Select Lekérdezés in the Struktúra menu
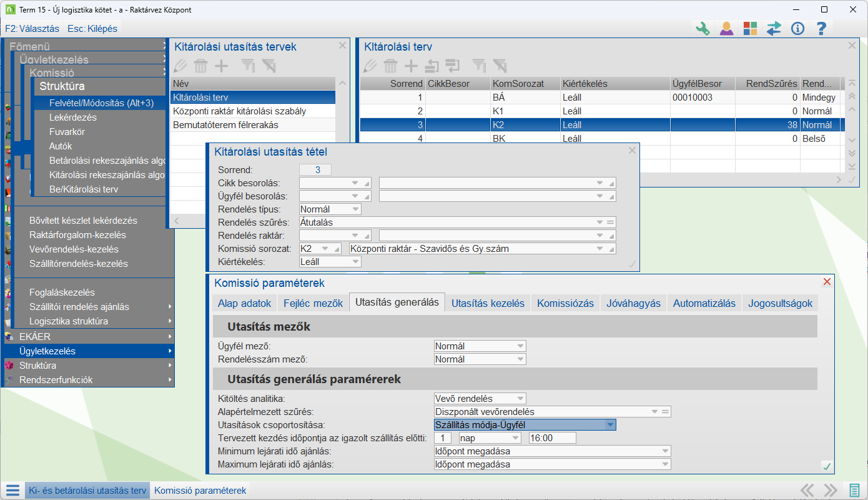 tap(73, 117)
